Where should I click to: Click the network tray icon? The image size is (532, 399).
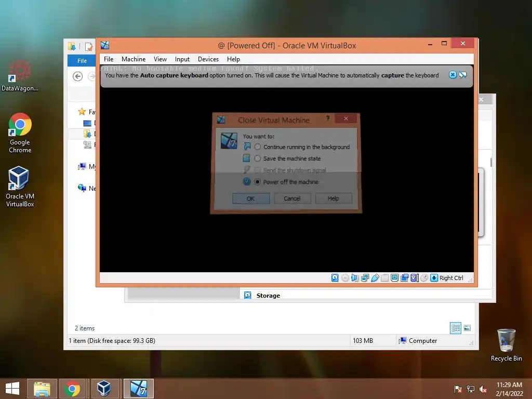470,389
